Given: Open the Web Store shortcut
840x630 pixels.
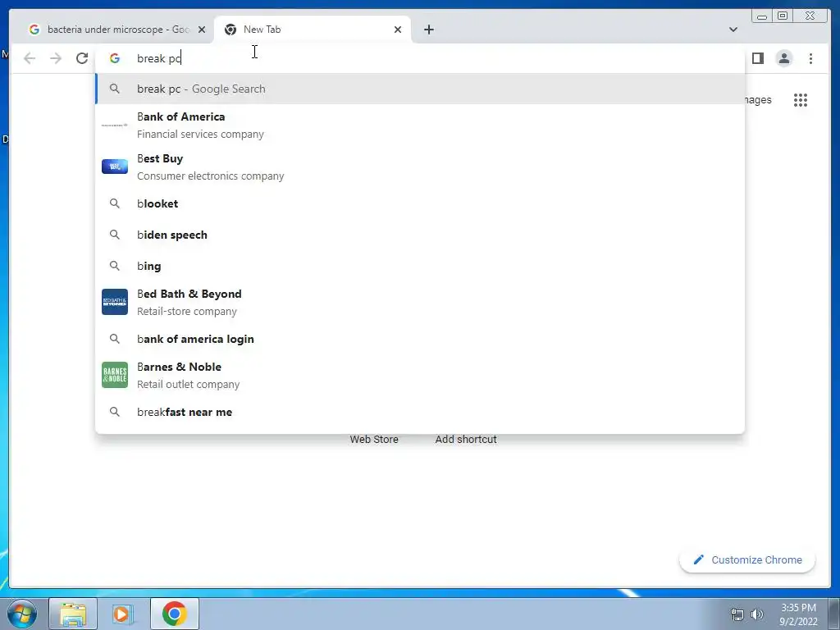Looking at the screenshot, I should coord(374,440).
